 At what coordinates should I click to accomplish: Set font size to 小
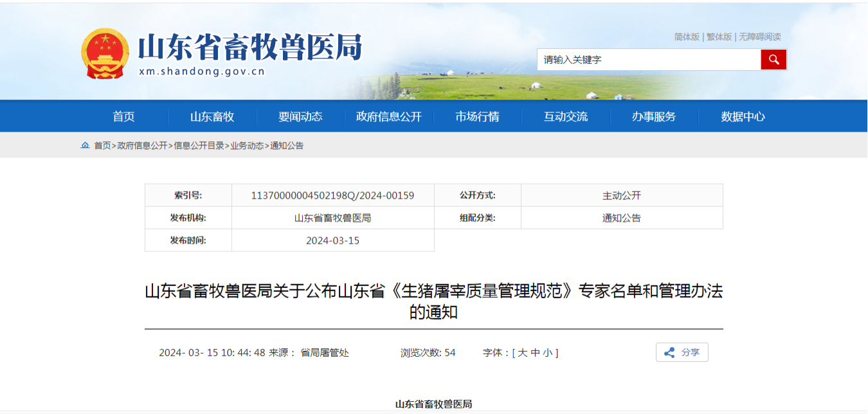[x=547, y=353]
